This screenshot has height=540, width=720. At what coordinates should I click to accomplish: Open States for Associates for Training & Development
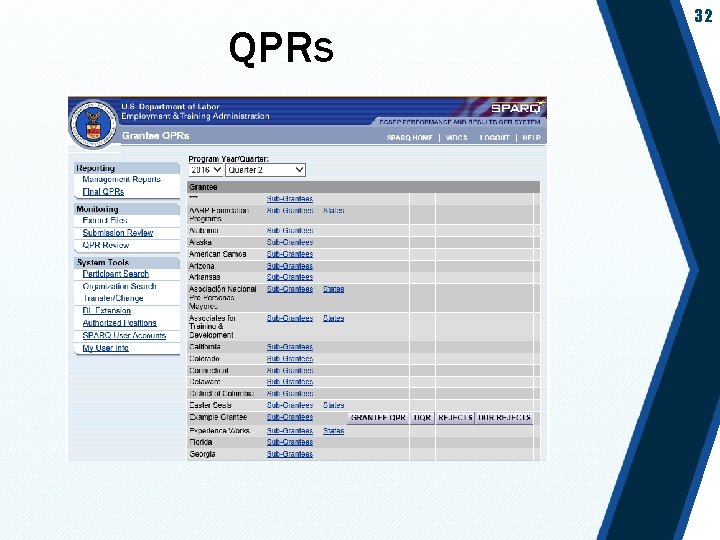[333, 318]
